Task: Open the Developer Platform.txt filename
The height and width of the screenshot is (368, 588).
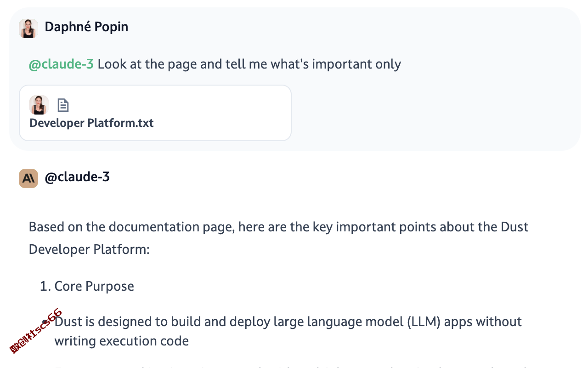Action: point(91,123)
